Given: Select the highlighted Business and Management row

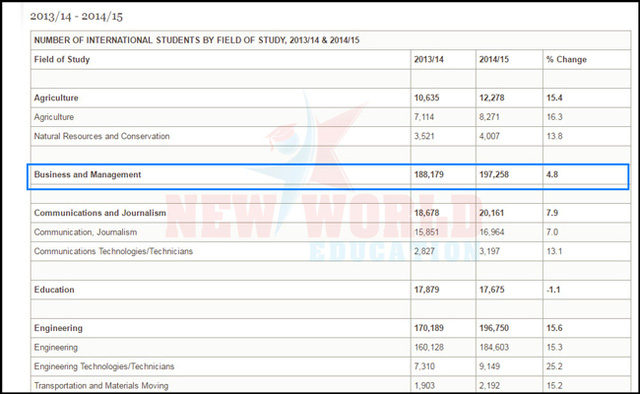Looking at the screenshot, I should click(x=328, y=177).
